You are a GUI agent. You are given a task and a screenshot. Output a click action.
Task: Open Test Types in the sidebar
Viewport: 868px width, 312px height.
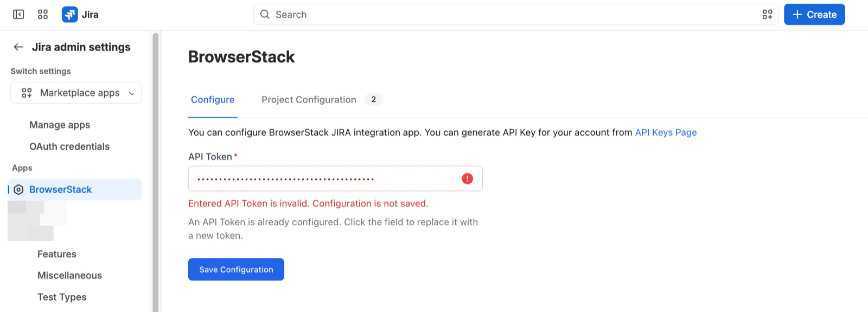point(62,297)
